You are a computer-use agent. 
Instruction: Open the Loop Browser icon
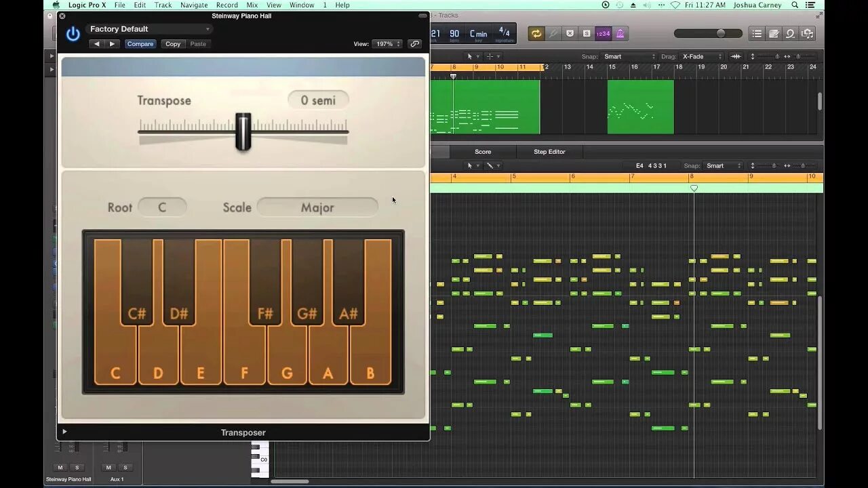(x=790, y=33)
